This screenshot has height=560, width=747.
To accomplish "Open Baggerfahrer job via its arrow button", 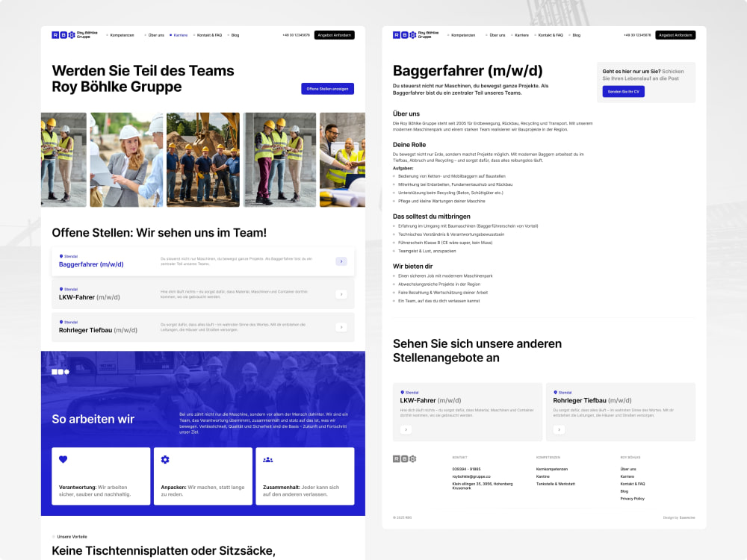I will coord(341,261).
